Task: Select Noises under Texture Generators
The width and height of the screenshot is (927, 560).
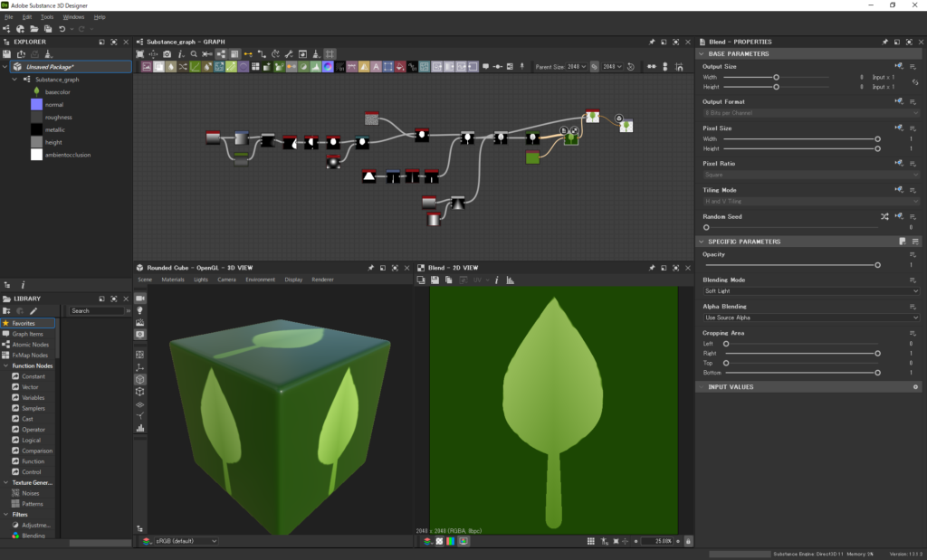Action: [30, 493]
